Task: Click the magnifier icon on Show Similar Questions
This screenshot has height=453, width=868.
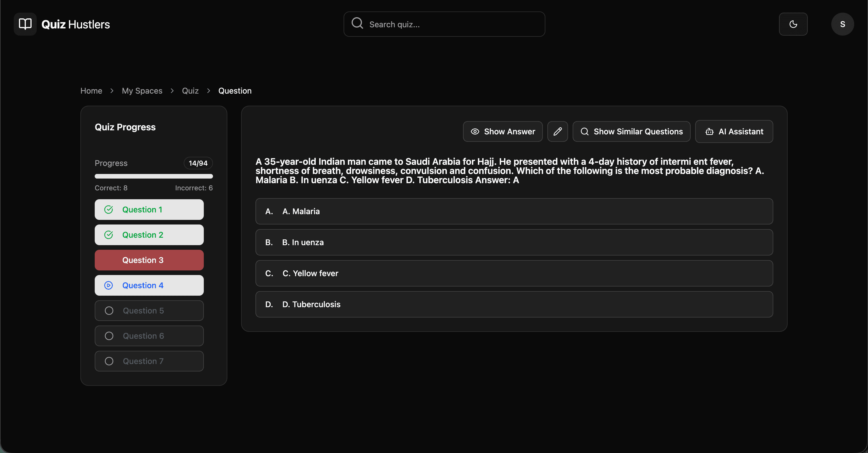Action: coord(584,131)
